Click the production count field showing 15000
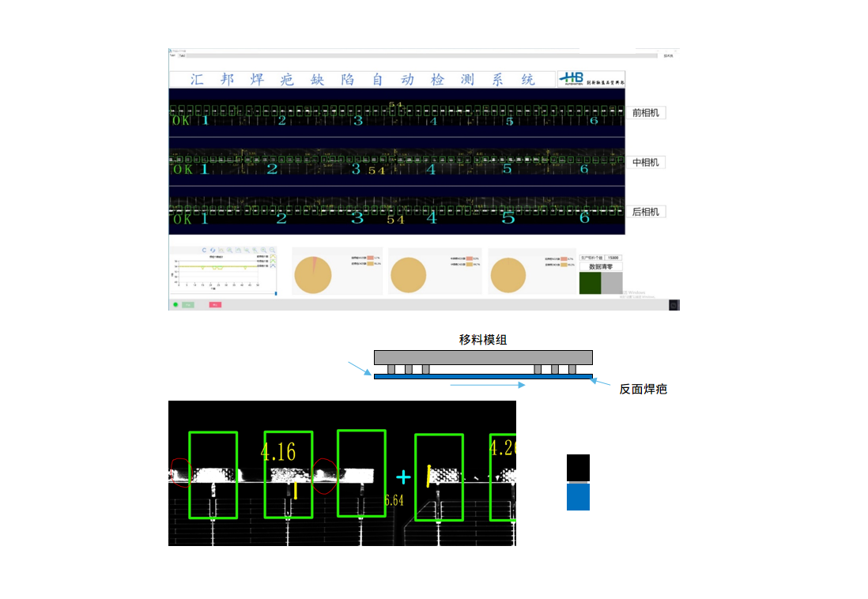Image resolution: width=868 pixels, height=599 pixels. (x=613, y=258)
